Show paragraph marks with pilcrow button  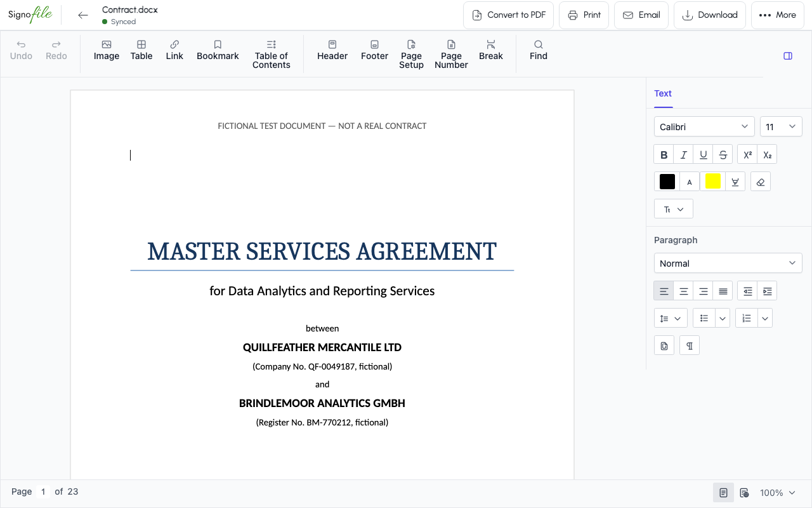(690, 345)
